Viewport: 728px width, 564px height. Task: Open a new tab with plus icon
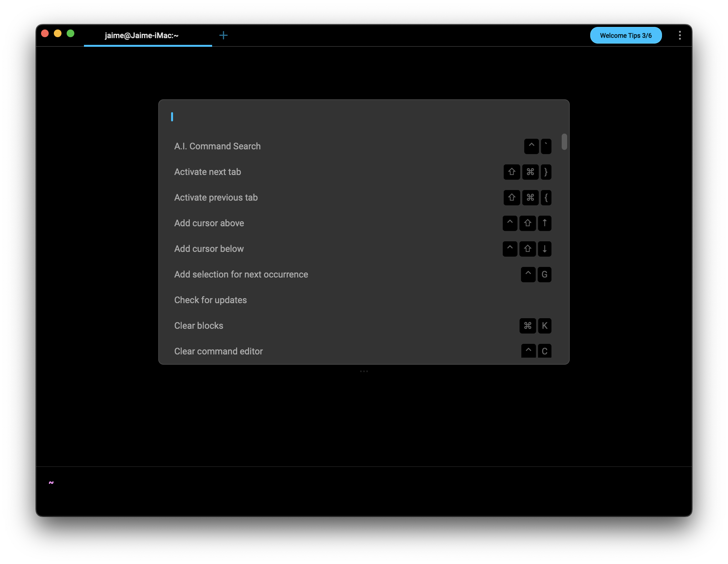pyautogui.click(x=223, y=35)
